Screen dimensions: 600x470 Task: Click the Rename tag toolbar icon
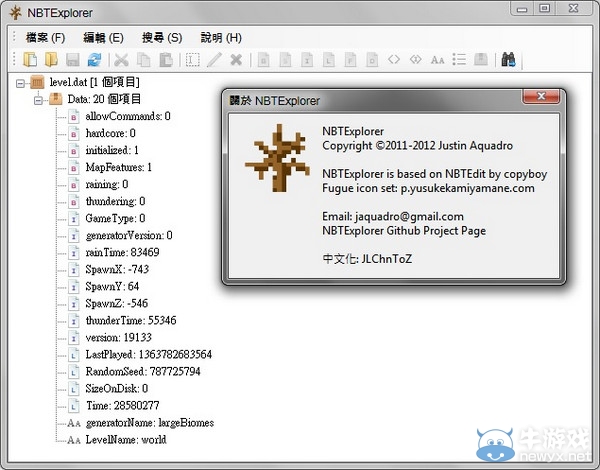pos(192,60)
